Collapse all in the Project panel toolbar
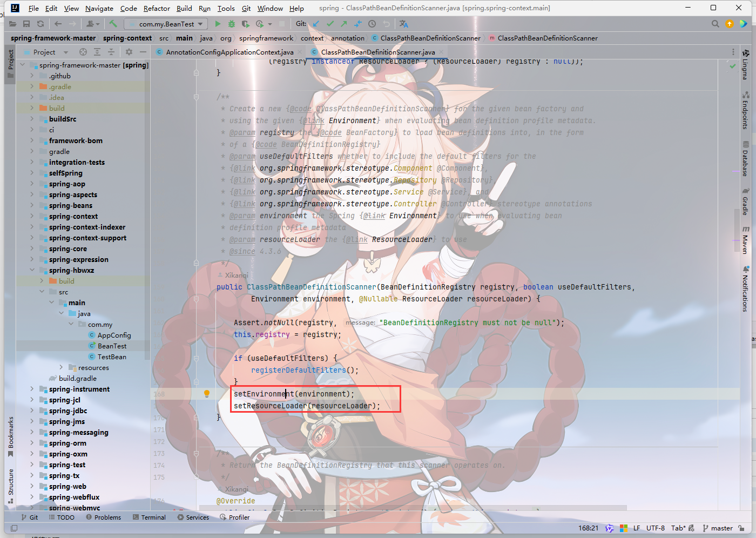 pos(111,52)
